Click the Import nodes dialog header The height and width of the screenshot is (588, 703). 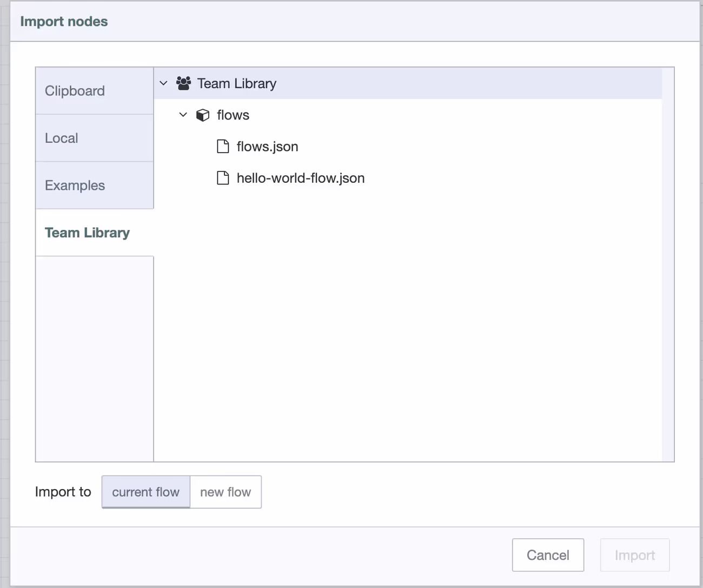(63, 21)
